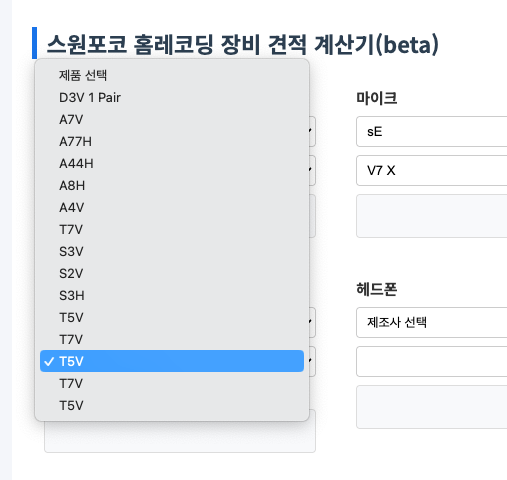Click the checkmarked highlighted T5V option
The width and height of the screenshot is (507, 480).
172,361
